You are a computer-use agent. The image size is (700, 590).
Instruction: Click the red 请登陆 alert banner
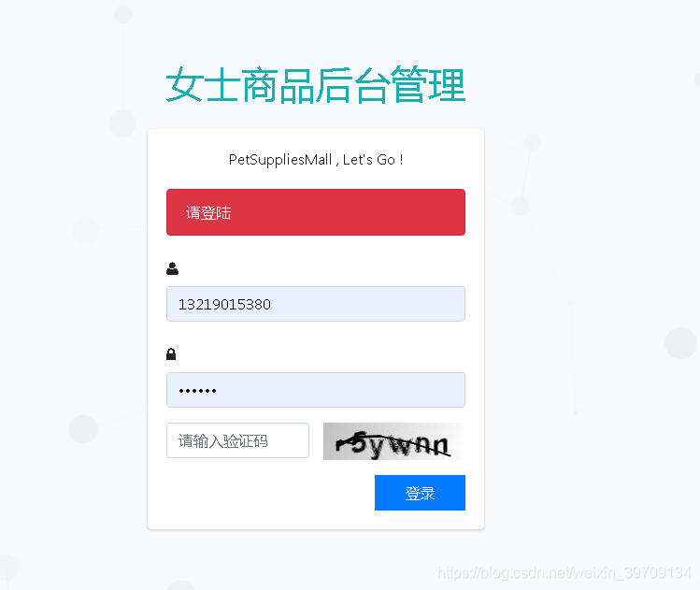click(x=316, y=212)
